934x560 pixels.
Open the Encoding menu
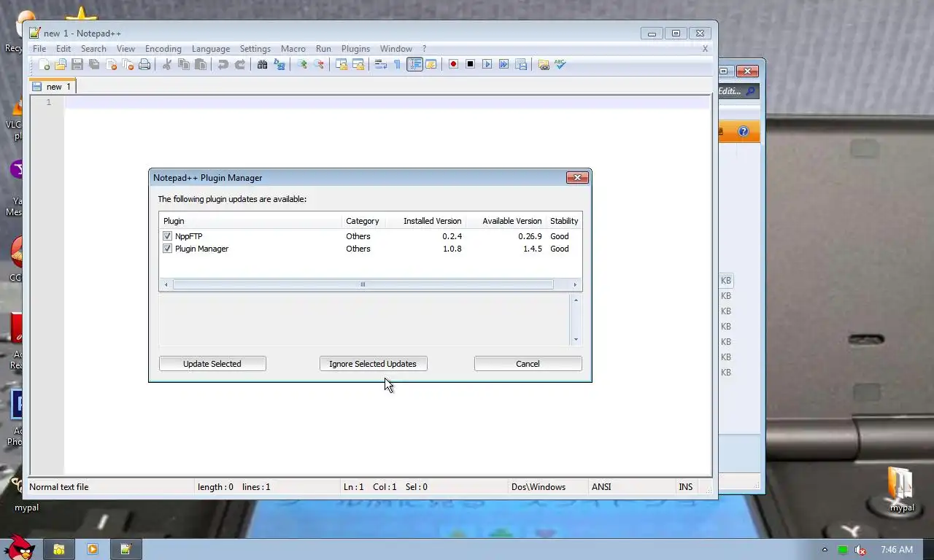pos(163,49)
